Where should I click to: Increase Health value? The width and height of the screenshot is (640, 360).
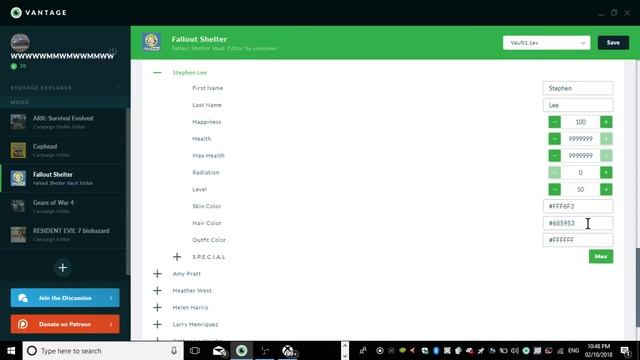[606, 139]
